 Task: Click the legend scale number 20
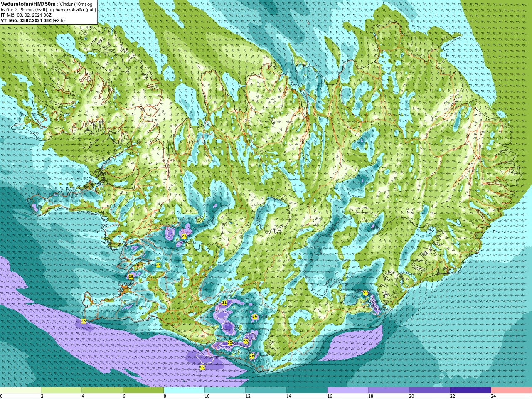[x=411, y=396]
